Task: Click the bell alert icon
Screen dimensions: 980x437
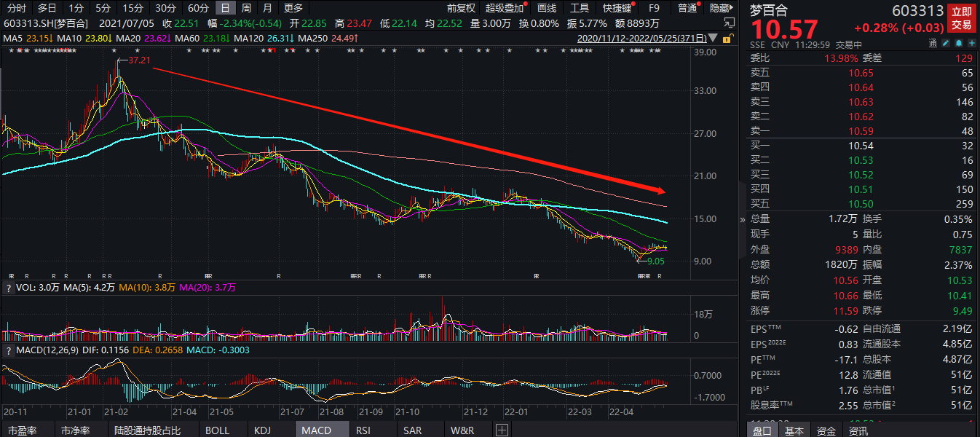Action: (957, 44)
